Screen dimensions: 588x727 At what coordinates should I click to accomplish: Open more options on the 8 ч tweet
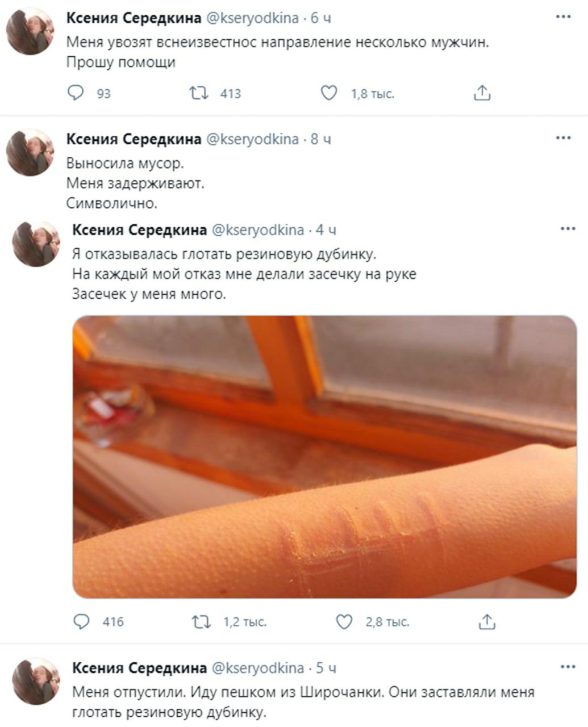click(x=563, y=138)
